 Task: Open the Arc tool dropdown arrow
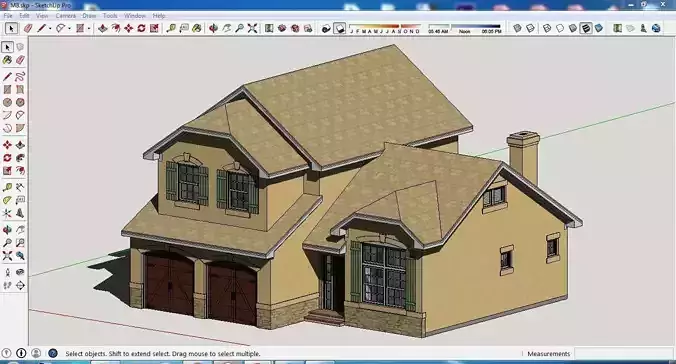[69, 29]
